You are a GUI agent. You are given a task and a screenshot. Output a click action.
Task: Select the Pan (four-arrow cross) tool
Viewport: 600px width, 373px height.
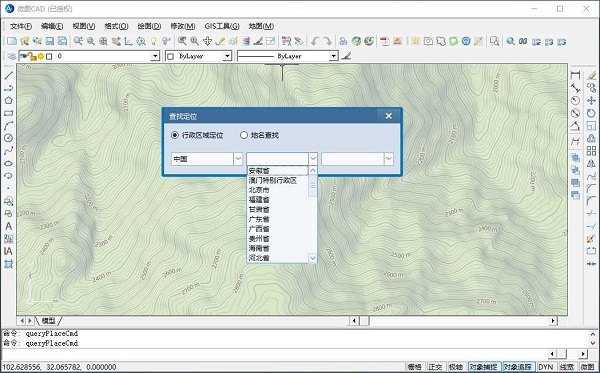207,41
